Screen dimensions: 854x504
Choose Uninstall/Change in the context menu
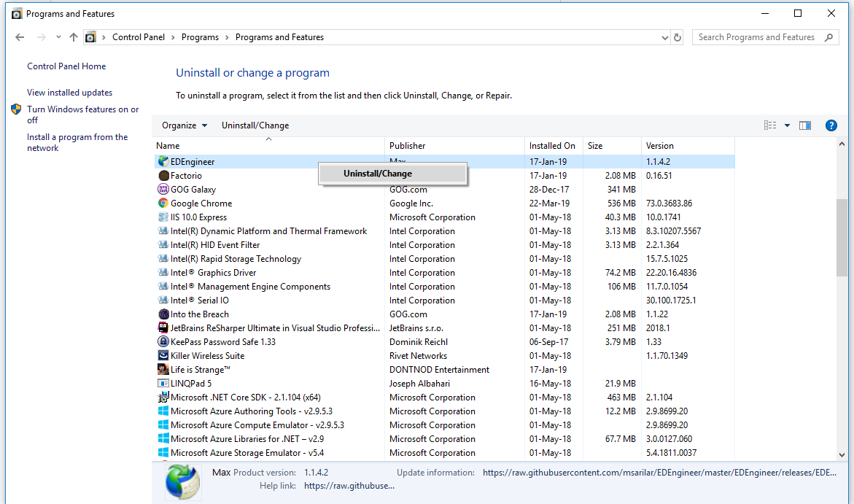pos(392,174)
